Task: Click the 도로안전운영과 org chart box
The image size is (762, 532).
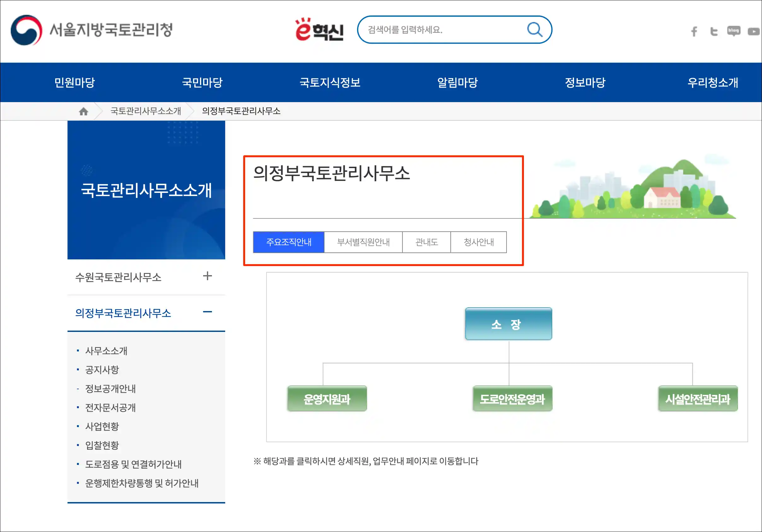Action: tap(512, 399)
